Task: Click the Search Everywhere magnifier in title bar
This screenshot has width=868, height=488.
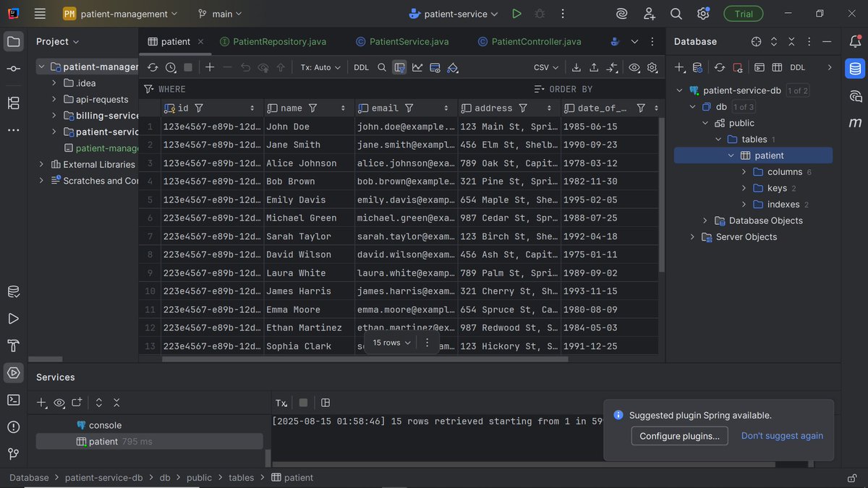Action: pos(676,14)
